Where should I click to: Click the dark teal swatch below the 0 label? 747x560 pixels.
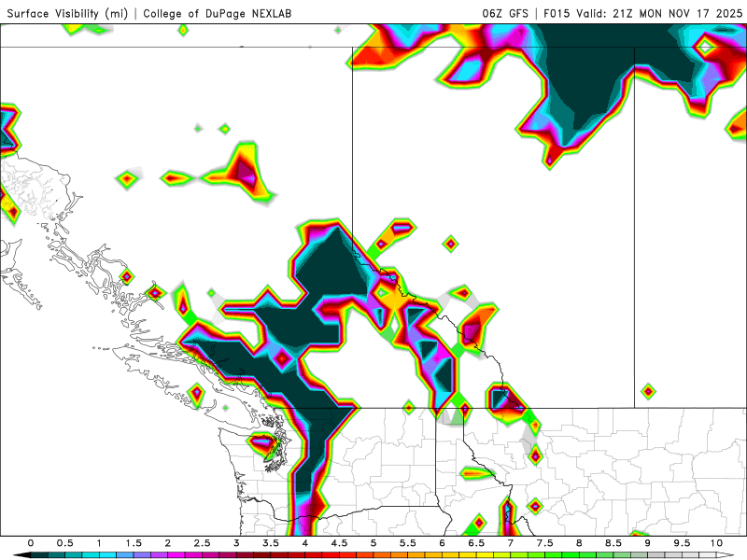pyautogui.click(x=39, y=555)
